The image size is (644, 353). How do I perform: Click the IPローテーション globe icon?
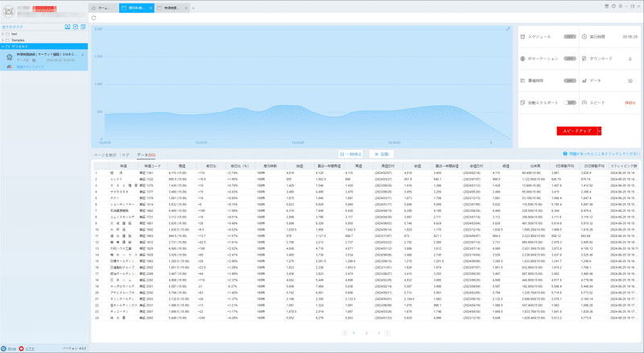click(x=522, y=59)
